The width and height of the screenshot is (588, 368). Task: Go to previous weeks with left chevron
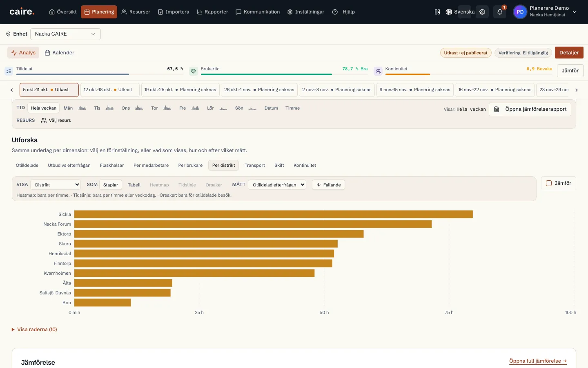[11, 90]
